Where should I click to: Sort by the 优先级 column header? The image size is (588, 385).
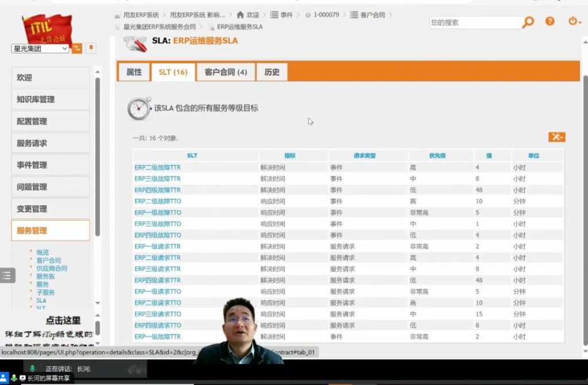(437, 155)
